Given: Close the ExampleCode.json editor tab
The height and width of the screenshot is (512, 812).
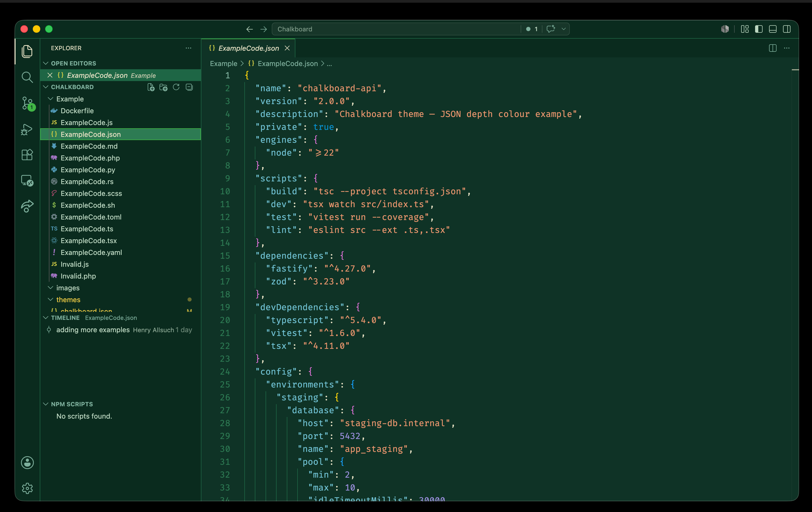Looking at the screenshot, I should 287,48.
